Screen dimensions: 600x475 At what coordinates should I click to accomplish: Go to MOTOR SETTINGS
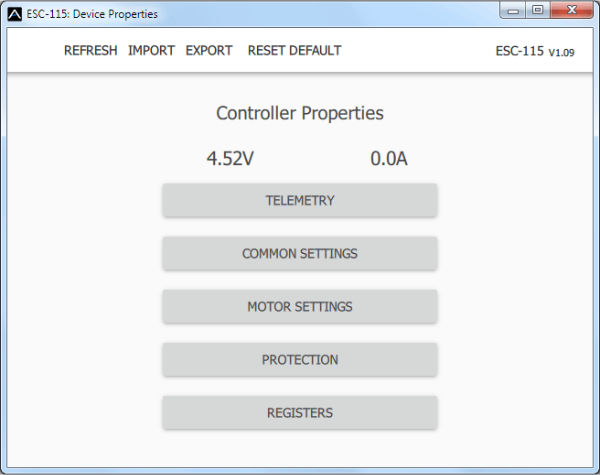300,306
